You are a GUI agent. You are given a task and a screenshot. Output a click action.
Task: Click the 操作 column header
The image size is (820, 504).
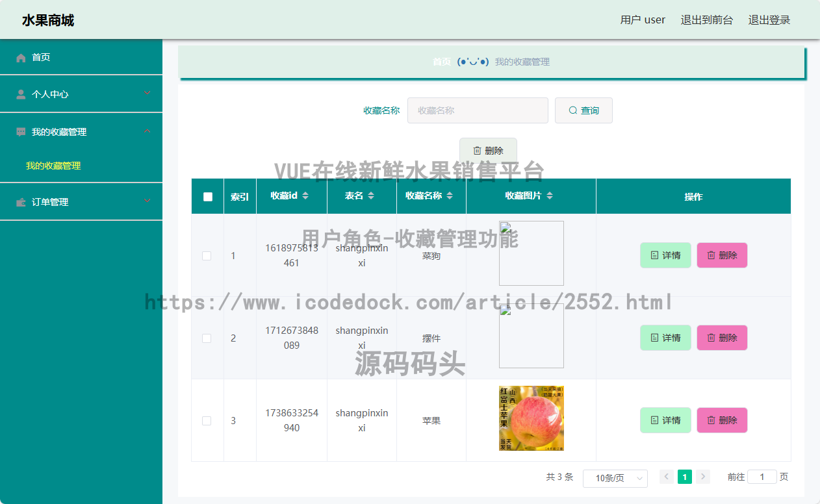[x=693, y=197]
